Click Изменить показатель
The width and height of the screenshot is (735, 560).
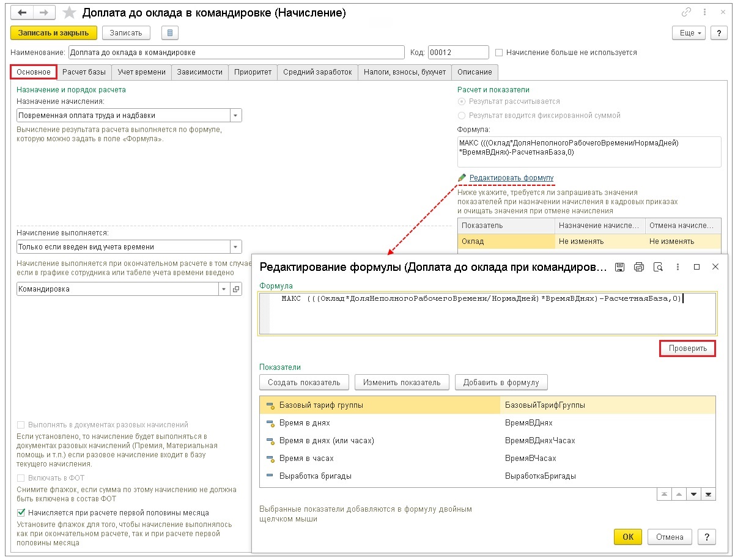pyautogui.click(x=402, y=383)
